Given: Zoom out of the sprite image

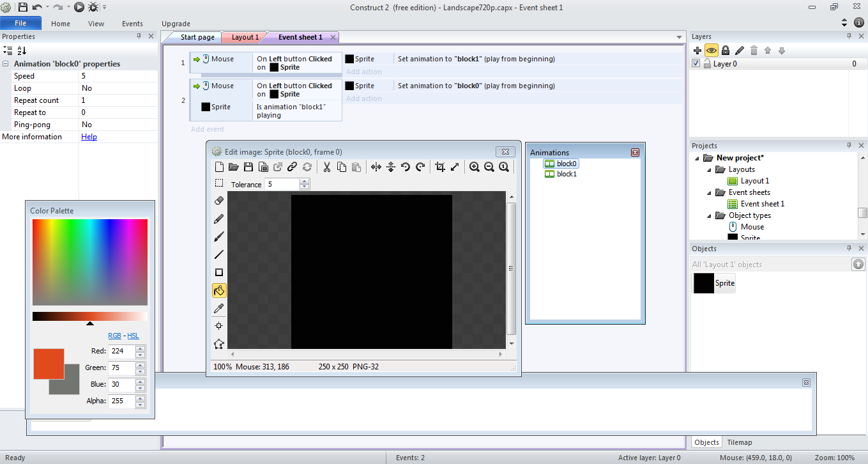Looking at the screenshot, I should point(489,167).
